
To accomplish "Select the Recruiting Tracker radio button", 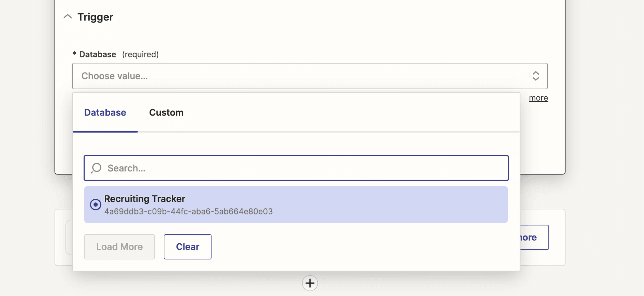I will pos(96,204).
